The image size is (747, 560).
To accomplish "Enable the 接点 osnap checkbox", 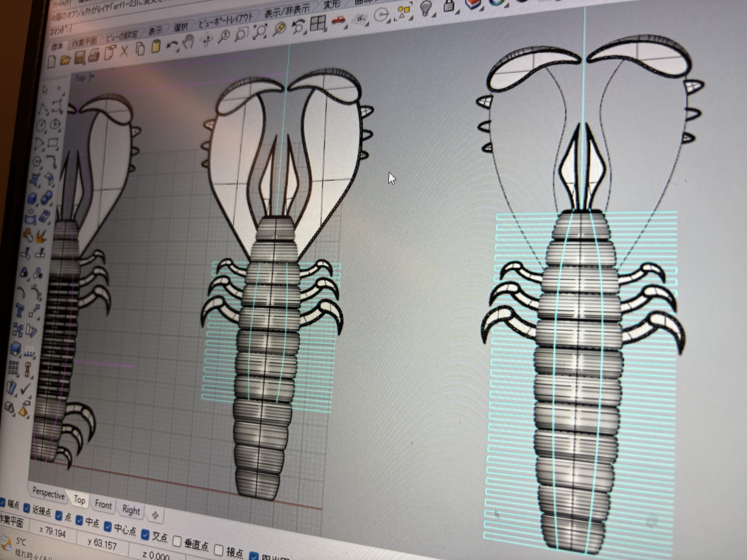I will pyautogui.click(x=219, y=550).
